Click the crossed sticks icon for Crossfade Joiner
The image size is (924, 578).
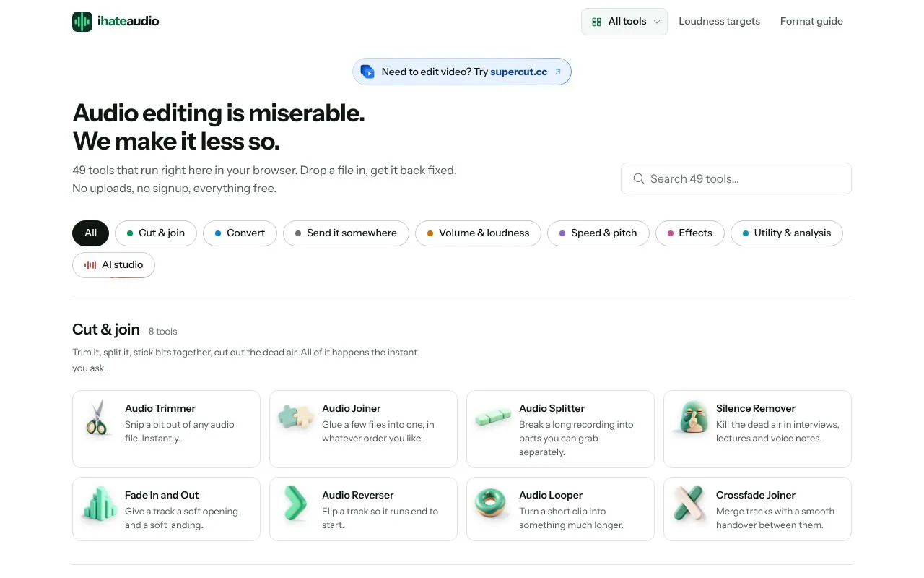[x=689, y=504]
